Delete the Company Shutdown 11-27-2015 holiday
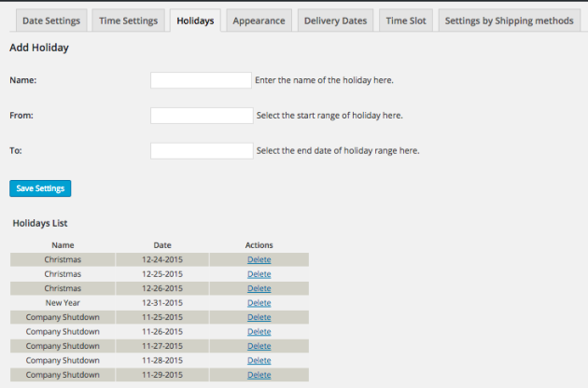Image resolution: width=588 pixels, height=388 pixels. click(259, 346)
